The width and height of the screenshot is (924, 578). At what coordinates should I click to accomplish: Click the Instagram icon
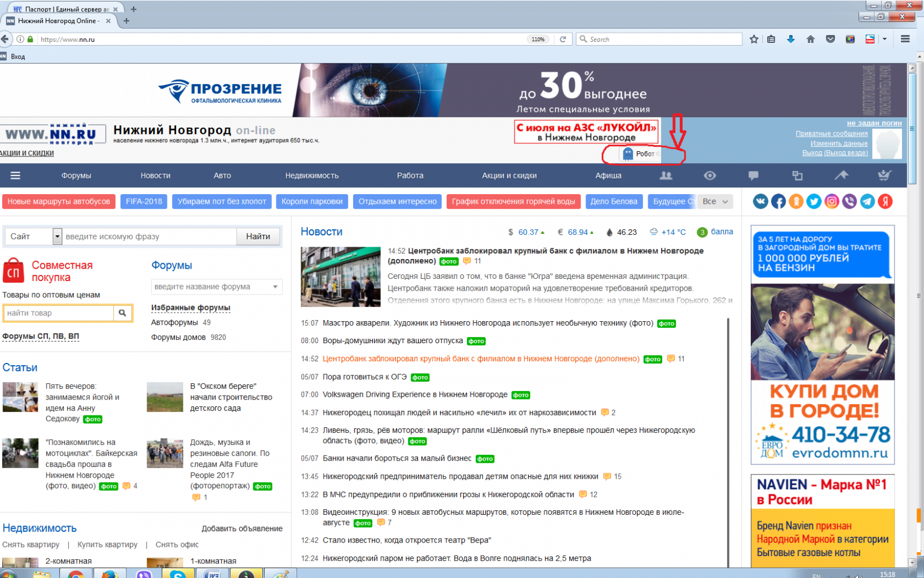(x=831, y=202)
